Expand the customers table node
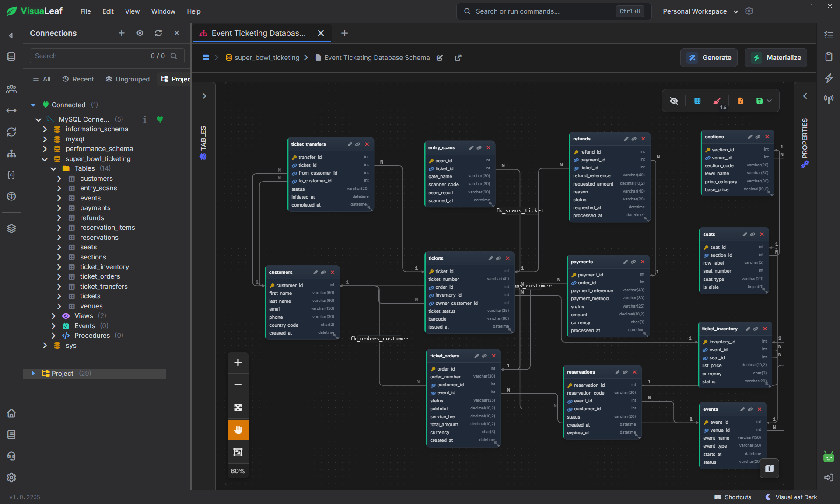Image resolution: width=840 pixels, height=504 pixels. (59, 178)
